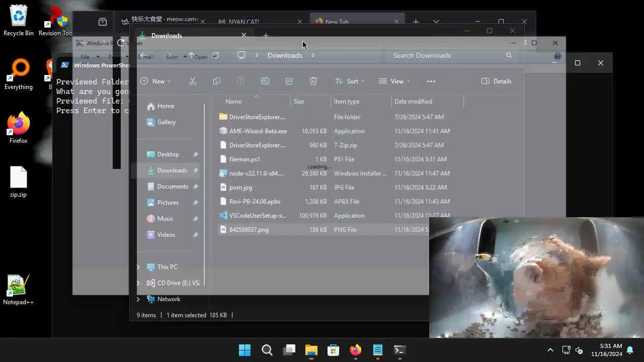
Task: Click the Rename icon in Explorer toolbar
Action: (x=265, y=81)
